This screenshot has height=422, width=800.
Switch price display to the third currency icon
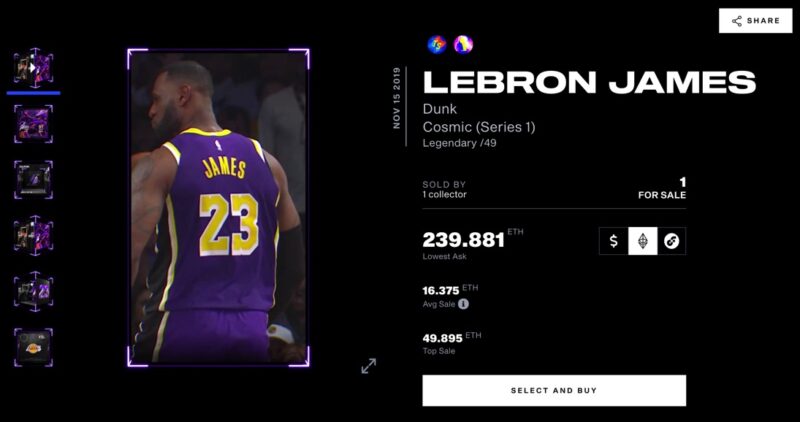click(671, 241)
